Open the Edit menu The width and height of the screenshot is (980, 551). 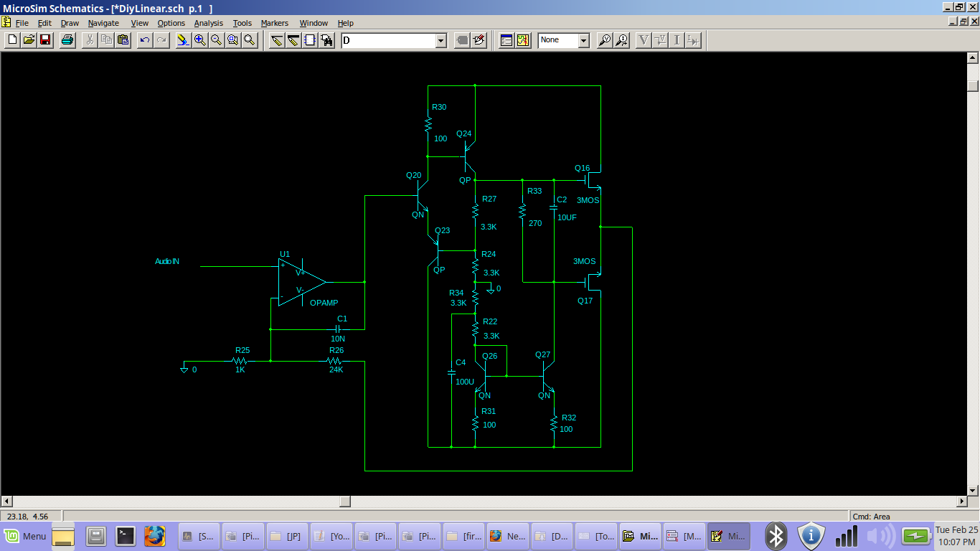coord(44,23)
